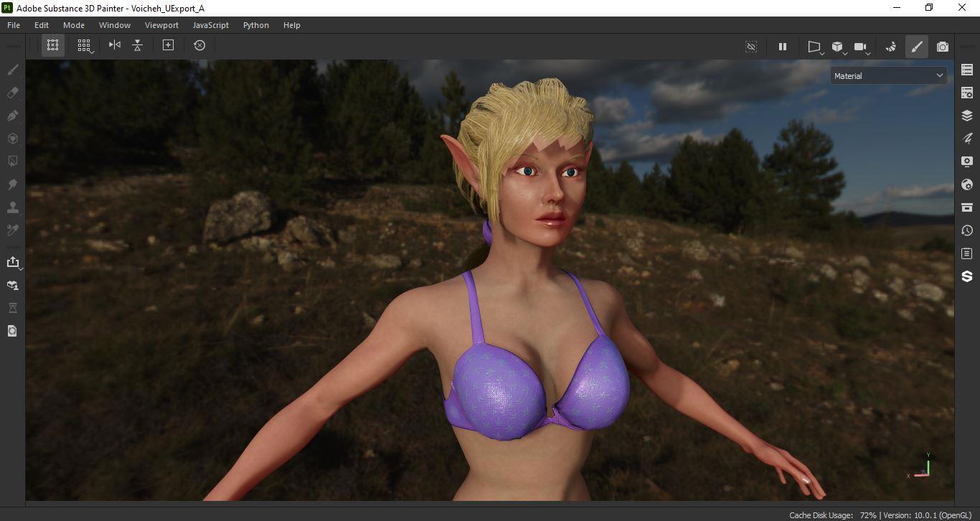The image size is (980, 521).
Task: Expand the 3D cube view mode dropdown
Action: 838,47
